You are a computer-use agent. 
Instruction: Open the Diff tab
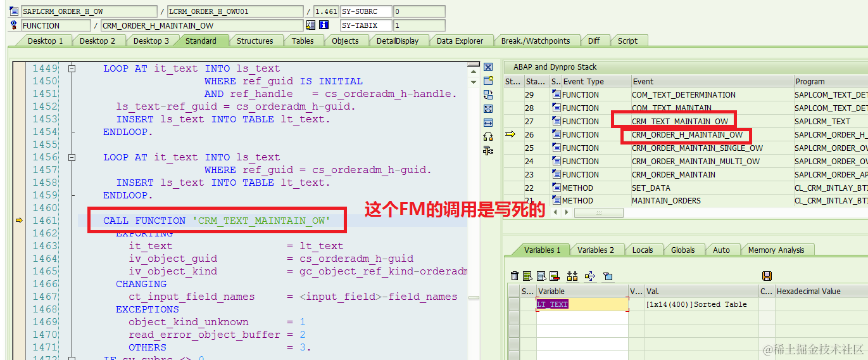[593, 41]
